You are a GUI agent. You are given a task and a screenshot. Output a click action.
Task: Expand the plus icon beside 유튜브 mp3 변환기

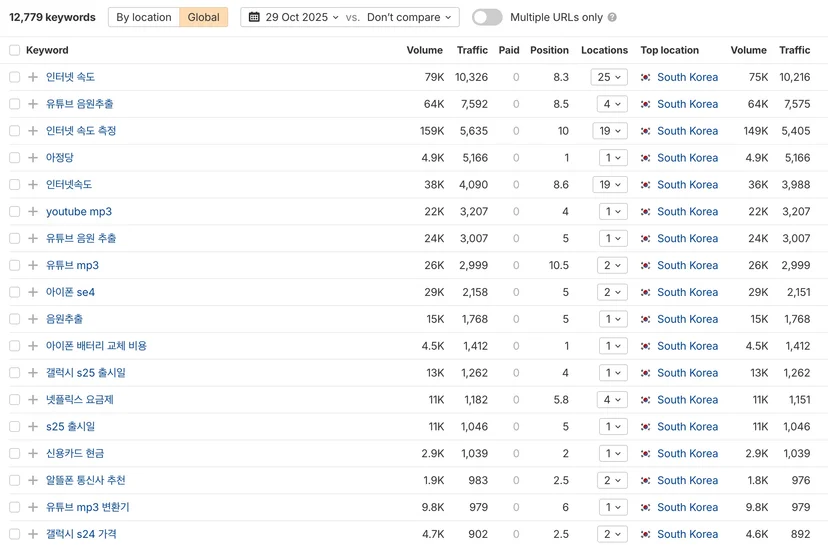(x=33, y=507)
